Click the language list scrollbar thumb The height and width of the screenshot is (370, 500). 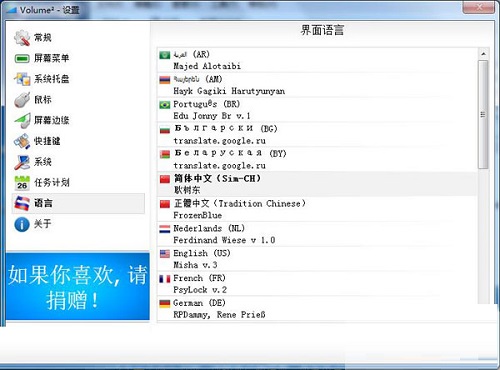coord(483,114)
